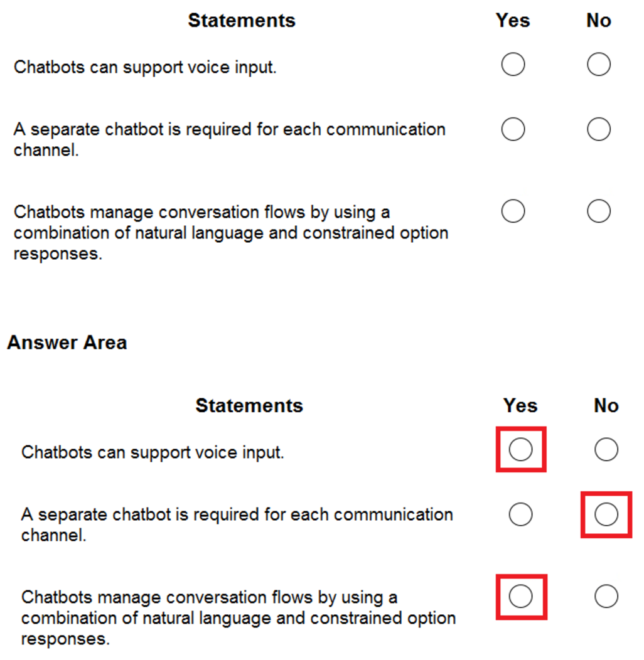The width and height of the screenshot is (644, 660).
Task: Click the Answer Area heading
Action: click(67, 343)
